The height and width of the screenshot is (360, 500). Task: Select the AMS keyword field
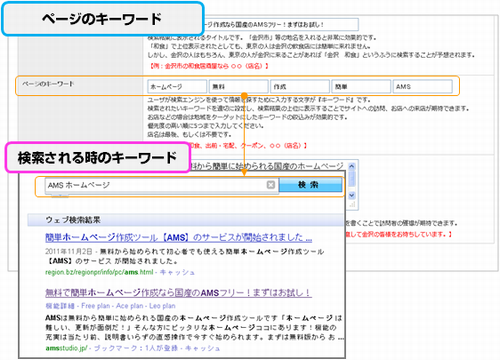[x=423, y=87]
